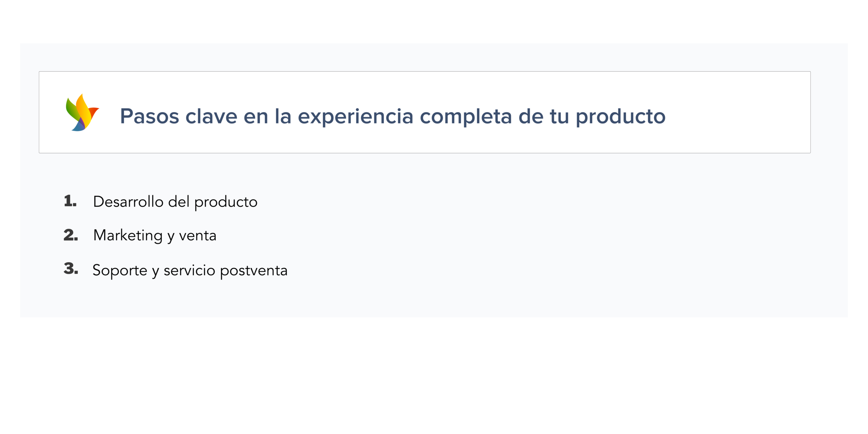Click the word 'Desarrollo' in step one
The width and height of the screenshot is (868, 434).
click(x=128, y=202)
